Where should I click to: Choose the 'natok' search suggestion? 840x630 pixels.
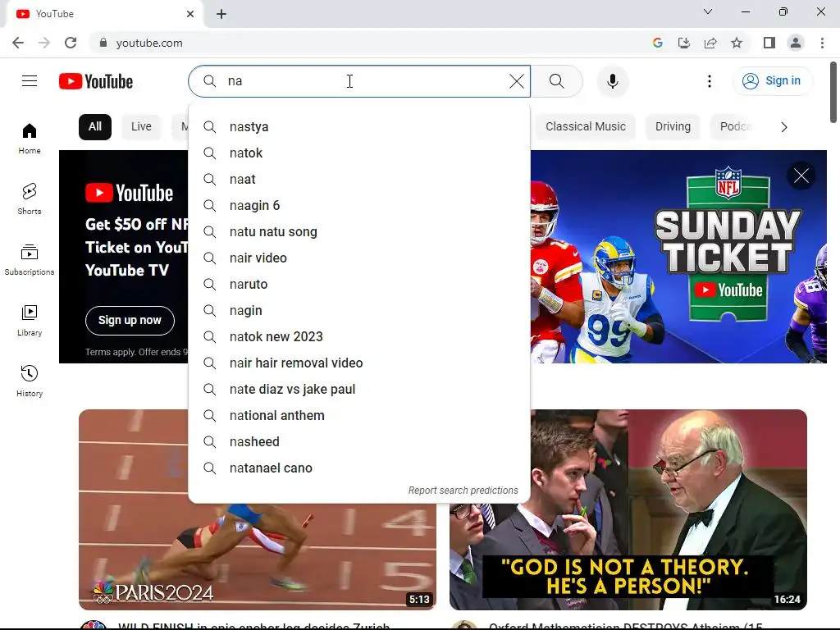[359, 153]
